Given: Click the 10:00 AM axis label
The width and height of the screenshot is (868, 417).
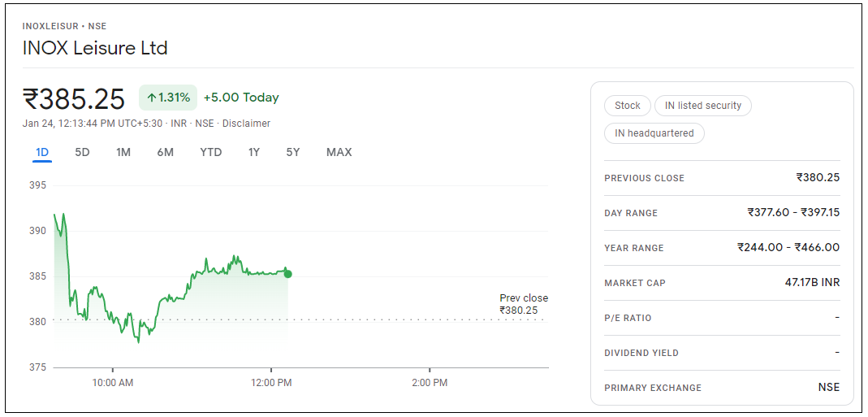Looking at the screenshot, I should pyautogui.click(x=112, y=383).
